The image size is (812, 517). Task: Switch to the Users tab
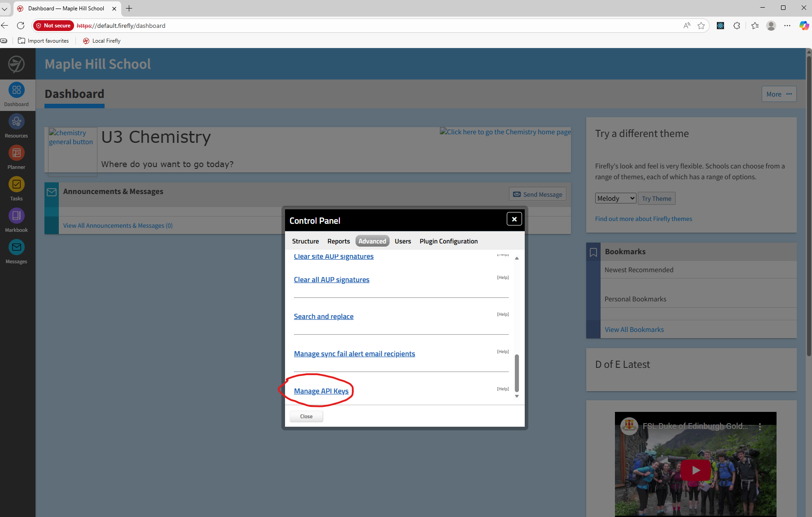click(x=403, y=241)
